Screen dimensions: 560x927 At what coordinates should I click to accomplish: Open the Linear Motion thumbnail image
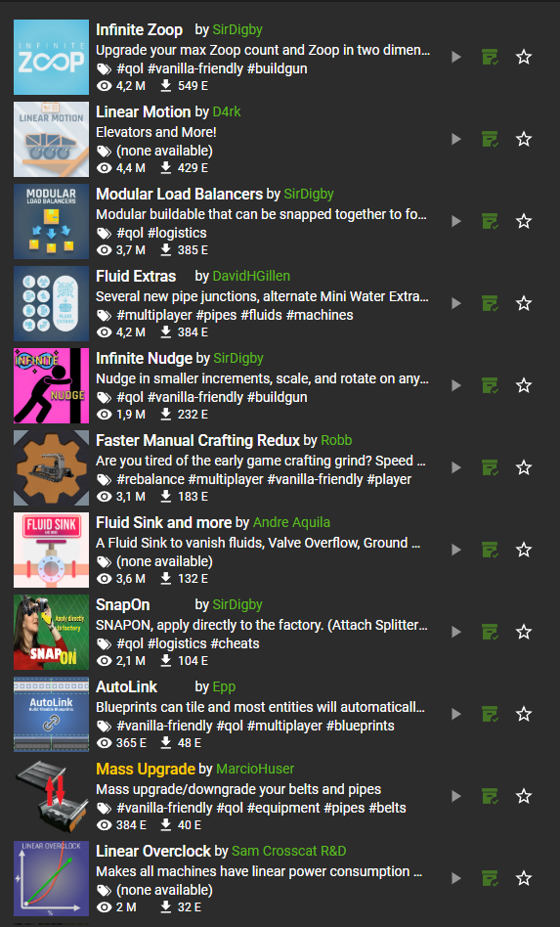click(52, 140)
